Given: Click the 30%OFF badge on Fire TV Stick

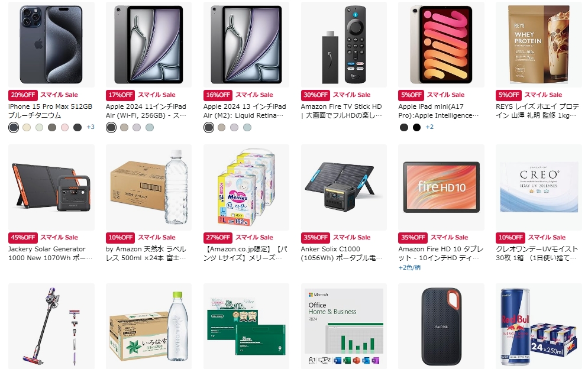Looking at the screenshot, I should tap(315, 95).
